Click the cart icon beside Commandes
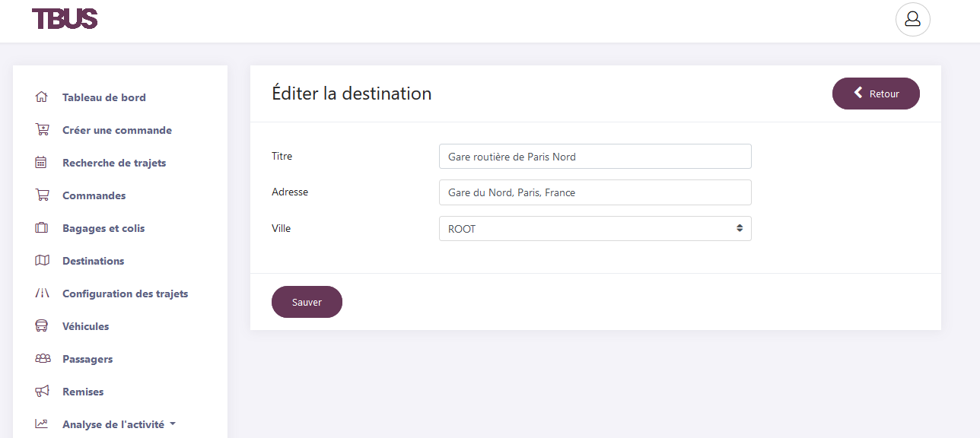 (43, 195)
